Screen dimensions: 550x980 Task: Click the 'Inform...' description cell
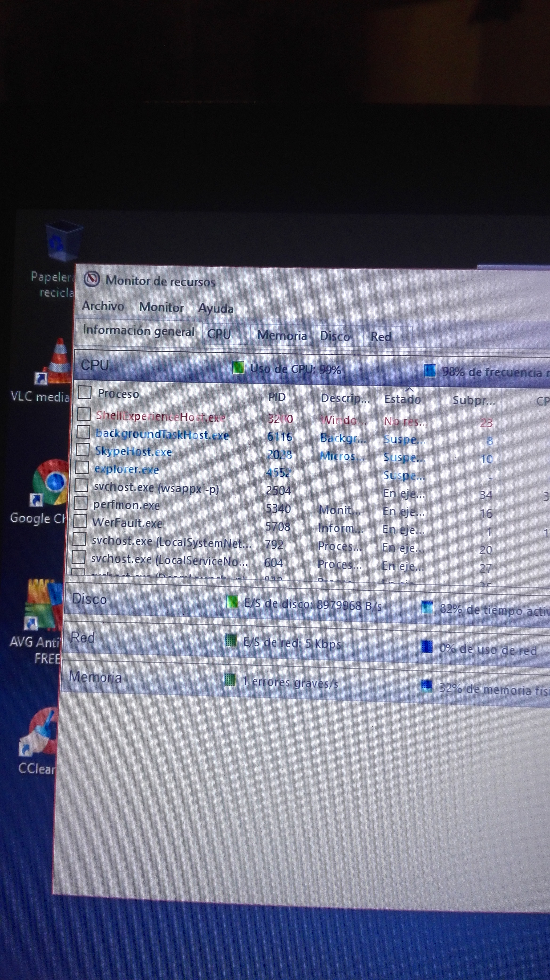tap(340, 528)
